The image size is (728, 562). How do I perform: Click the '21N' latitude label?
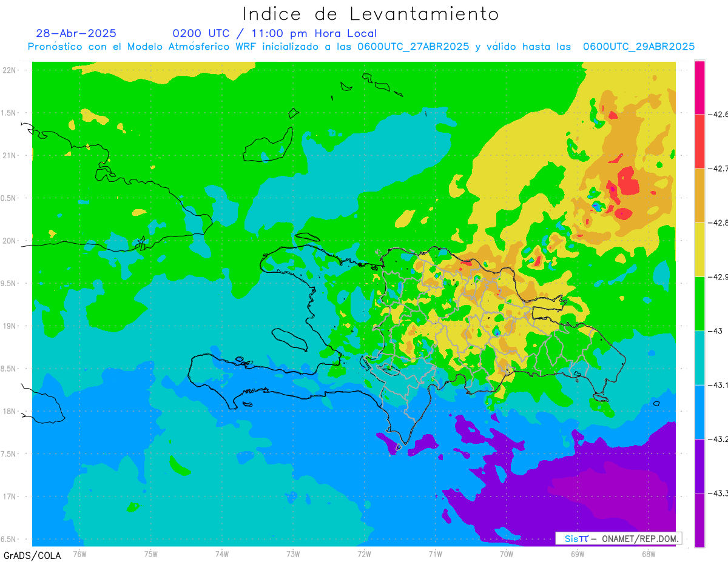click(9, 155)
